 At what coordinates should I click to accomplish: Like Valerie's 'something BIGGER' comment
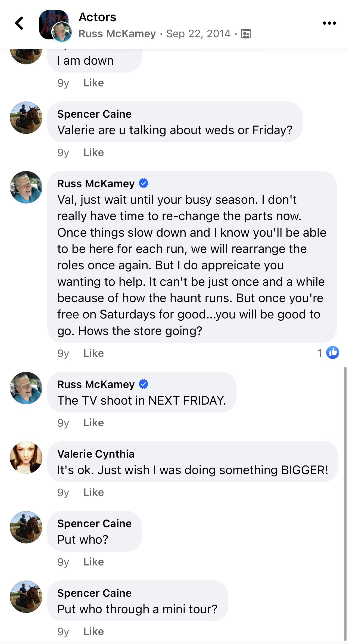coord(94,492)
